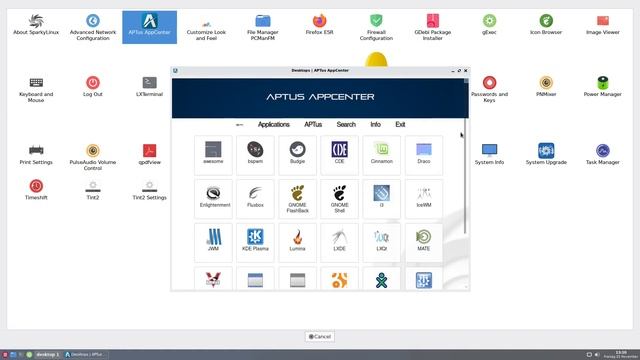Open PulseAudio Volume Control
The height and width of the screenshot is (360, 640).
click(93, 157)
